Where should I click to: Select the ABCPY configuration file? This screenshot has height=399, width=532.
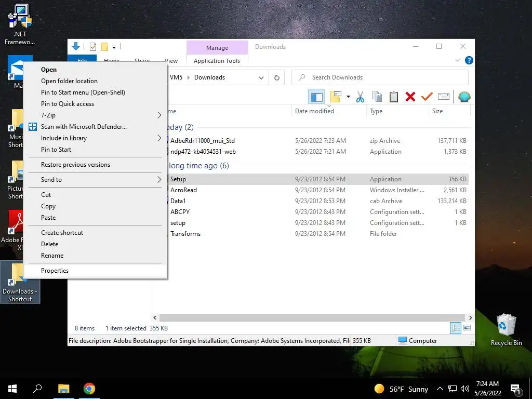click(x=180, y=212)
